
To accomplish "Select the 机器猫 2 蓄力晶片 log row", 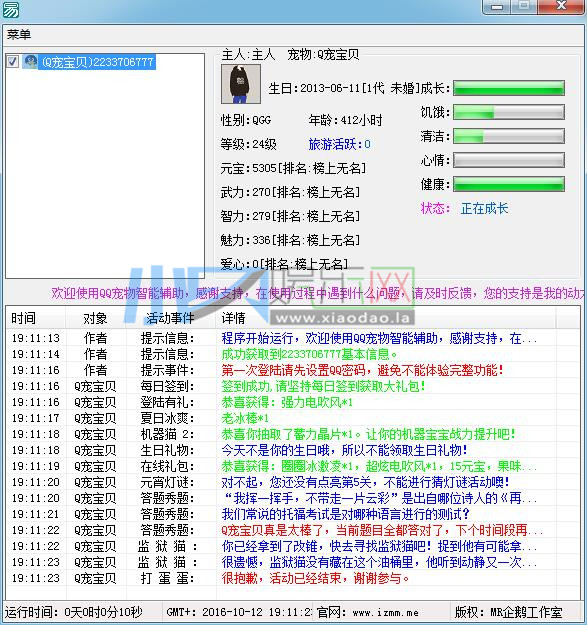I will pyautogui.click(x=293, y=434).
